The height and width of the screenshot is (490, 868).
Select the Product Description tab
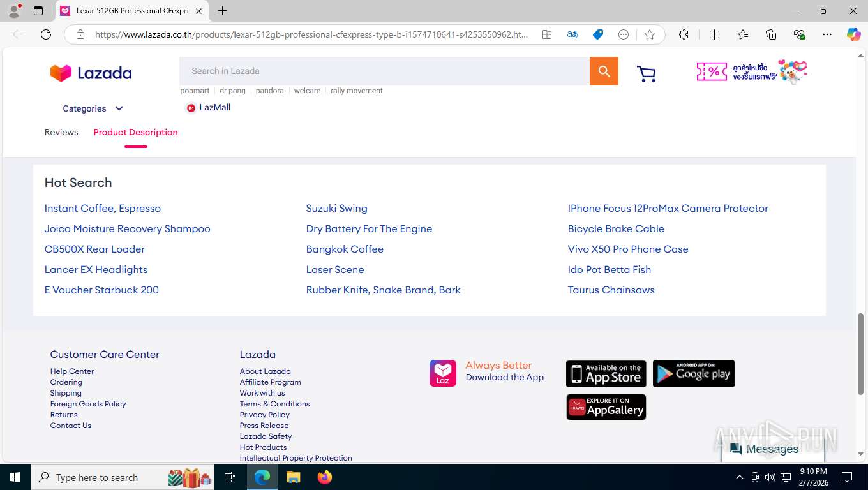coord(136,132)
